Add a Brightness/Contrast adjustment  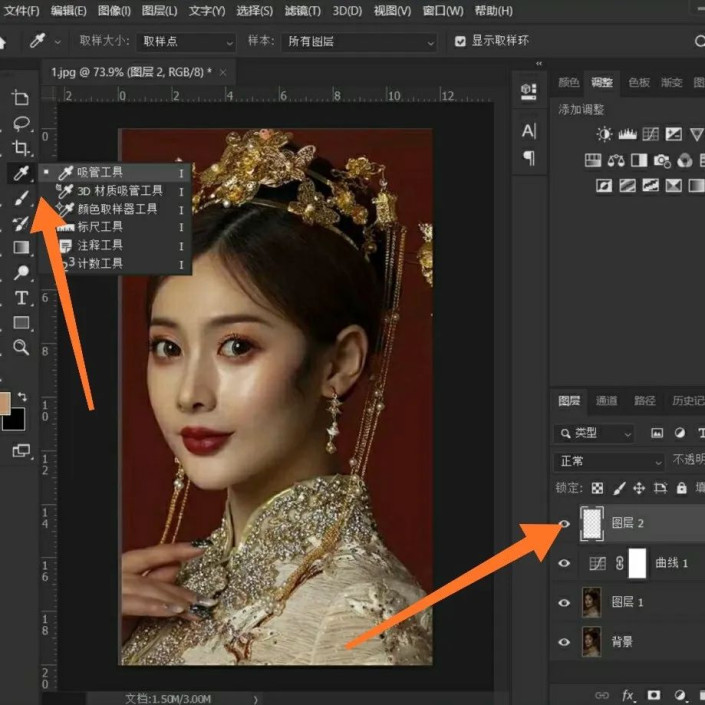pyautogui.click(x=604, y=134)
